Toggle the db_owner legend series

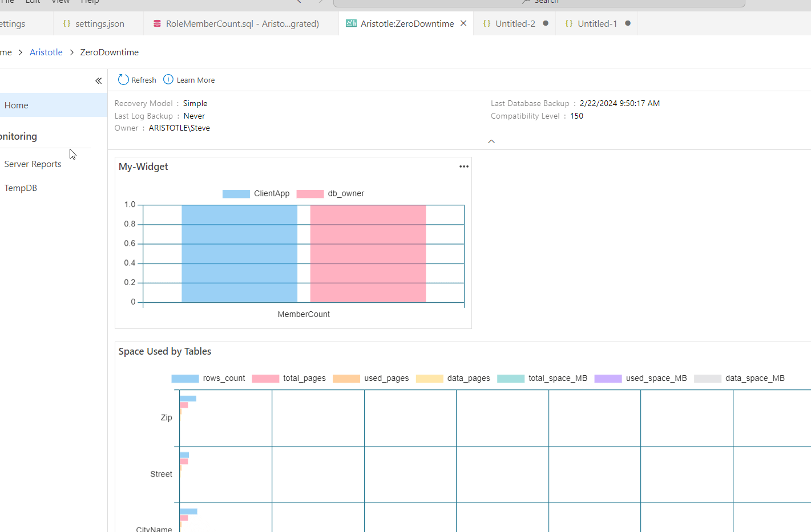tap(330, 193)
